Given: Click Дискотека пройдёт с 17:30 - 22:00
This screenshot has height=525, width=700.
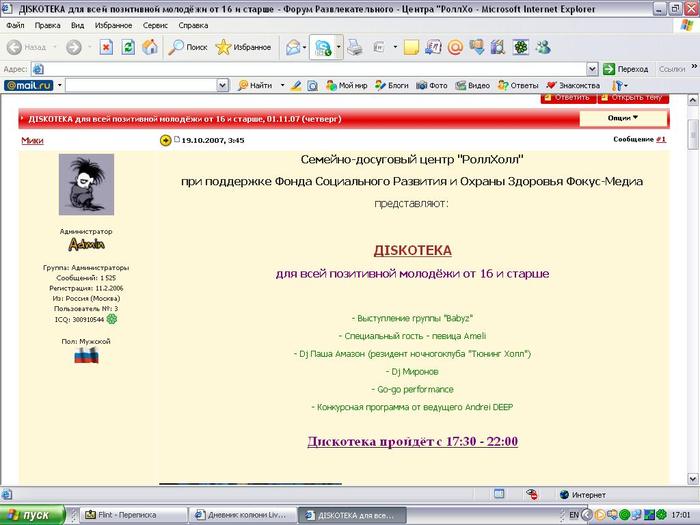Looking at the screenshot, I should pos(412,442).
